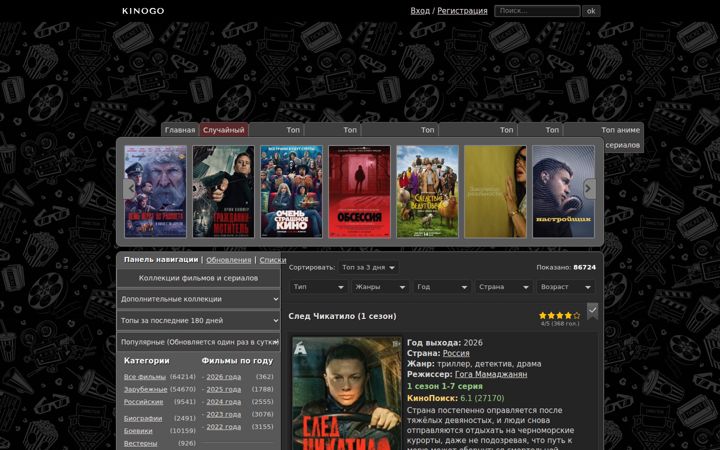Click director Гога Мамаджанян link
720x450 pixels.
pyautogui.click(x=491, y=374)
